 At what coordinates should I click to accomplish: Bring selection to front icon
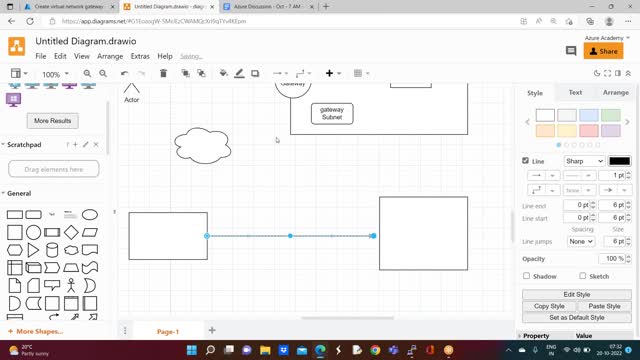point(185,73)
